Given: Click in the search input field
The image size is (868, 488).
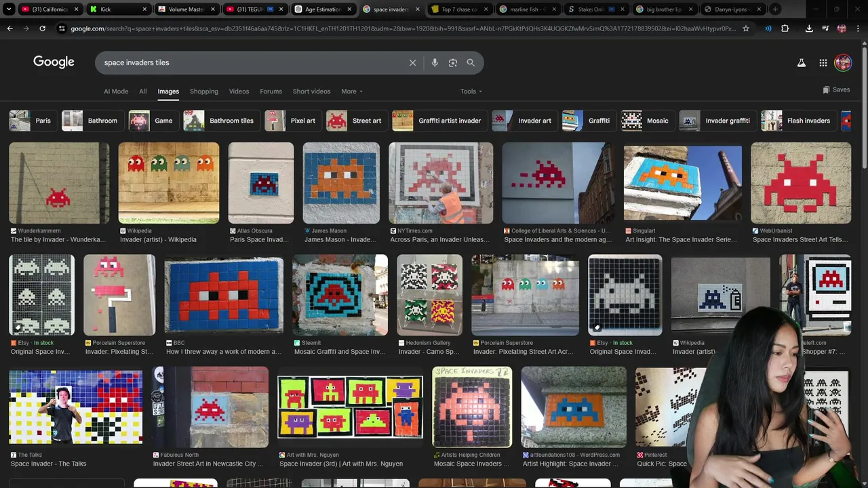Looking at the screenshot, I should point(251,62).
